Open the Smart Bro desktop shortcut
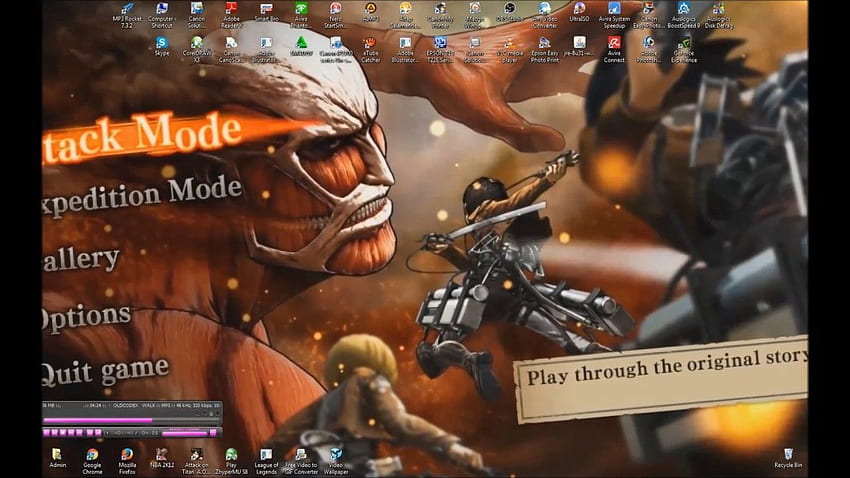 [x=266, y=12]
